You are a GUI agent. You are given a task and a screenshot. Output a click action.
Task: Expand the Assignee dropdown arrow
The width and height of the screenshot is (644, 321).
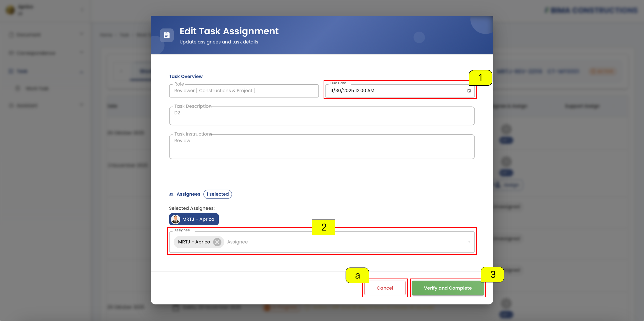coord(469,242)
